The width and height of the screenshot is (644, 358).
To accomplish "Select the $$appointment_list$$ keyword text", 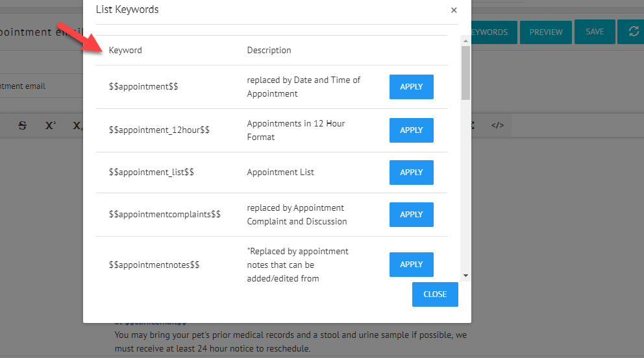I will [x=151, y=173].
